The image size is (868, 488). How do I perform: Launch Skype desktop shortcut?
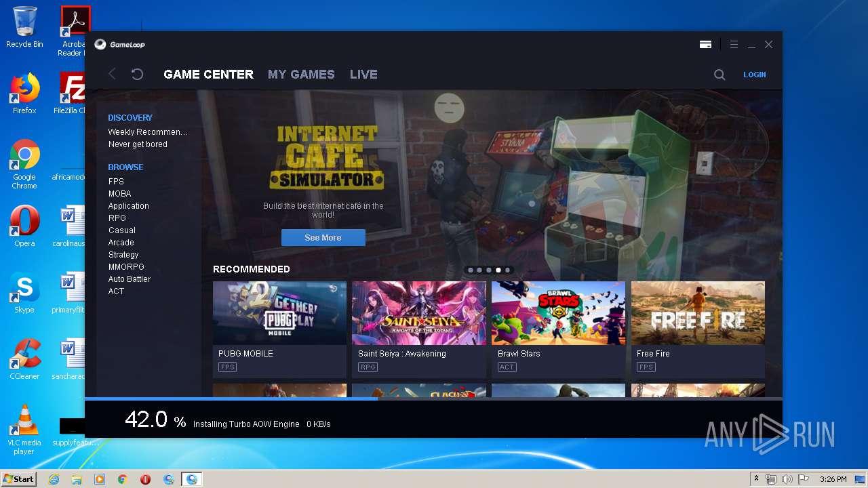click(24, 293)
